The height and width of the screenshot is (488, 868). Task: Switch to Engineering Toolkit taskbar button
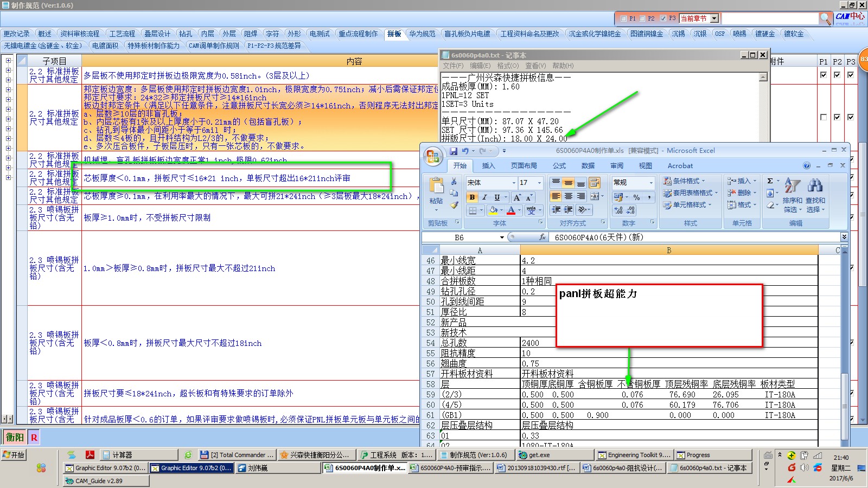(634, 455)
